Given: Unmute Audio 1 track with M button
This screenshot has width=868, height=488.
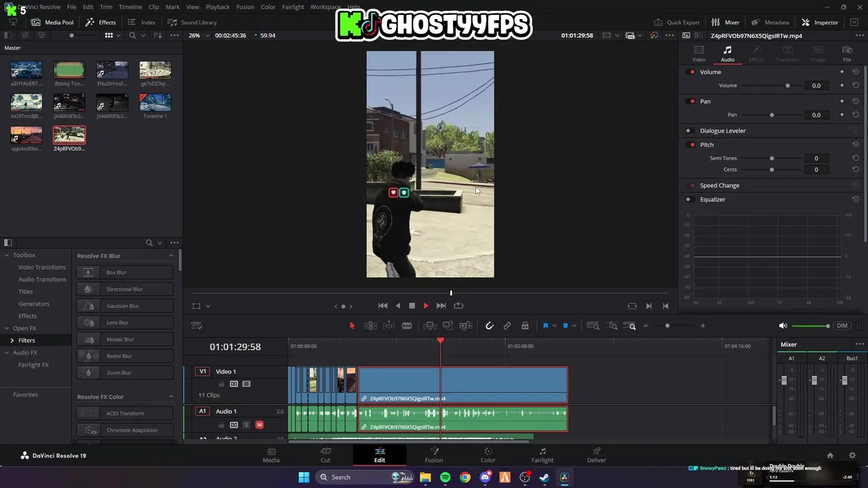Looking at the screenshot, I should pyautogui.click(x=259, y=425).
